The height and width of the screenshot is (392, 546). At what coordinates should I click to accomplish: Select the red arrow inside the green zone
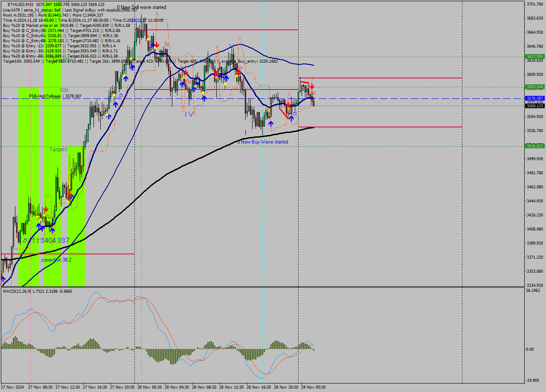point(46,209)
